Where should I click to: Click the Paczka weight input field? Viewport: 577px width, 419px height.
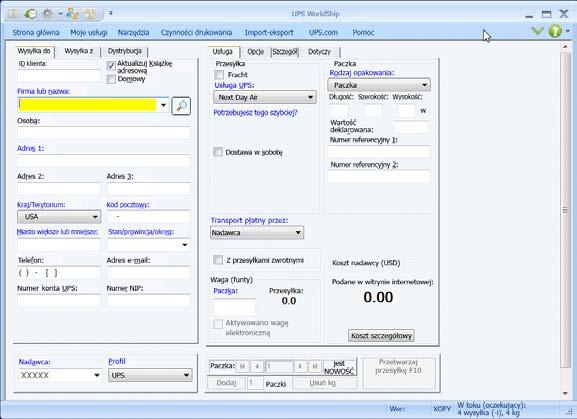pyautogui.click(x=234, y=306)
